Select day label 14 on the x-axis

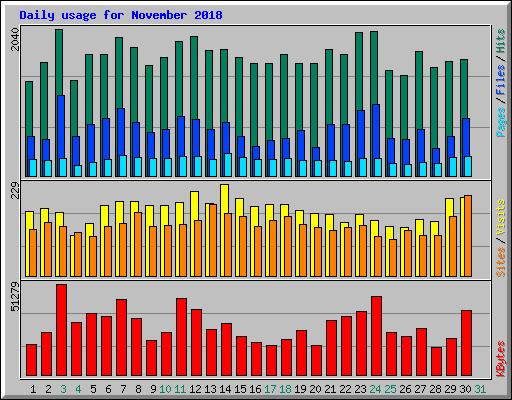tap(225, 389)
